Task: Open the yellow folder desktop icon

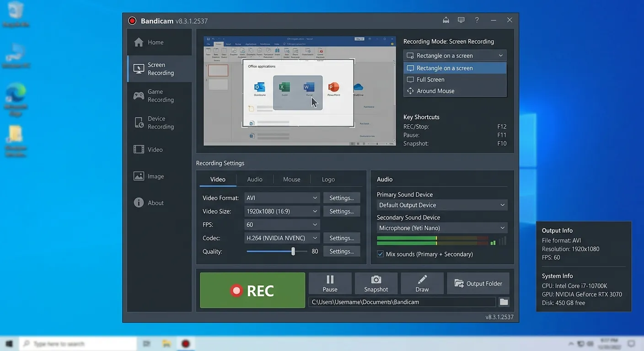Action: coord(16,141)
